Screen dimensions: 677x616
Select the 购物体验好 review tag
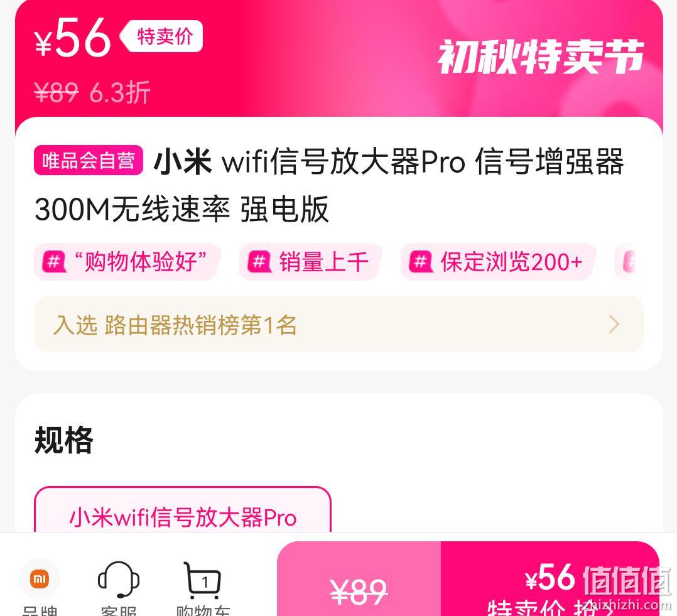point(127,262)
